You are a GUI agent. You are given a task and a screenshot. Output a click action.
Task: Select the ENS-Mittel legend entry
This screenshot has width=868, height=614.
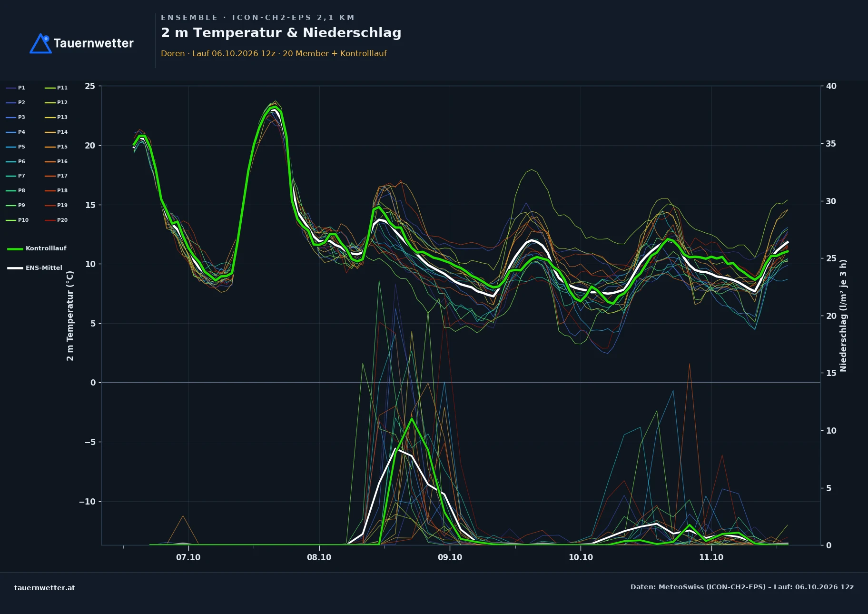click(35, 268)
